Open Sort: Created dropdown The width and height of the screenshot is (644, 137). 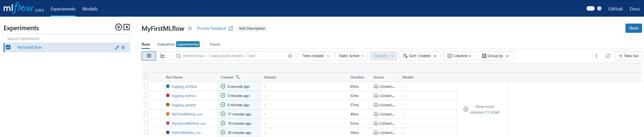(420, 56)
